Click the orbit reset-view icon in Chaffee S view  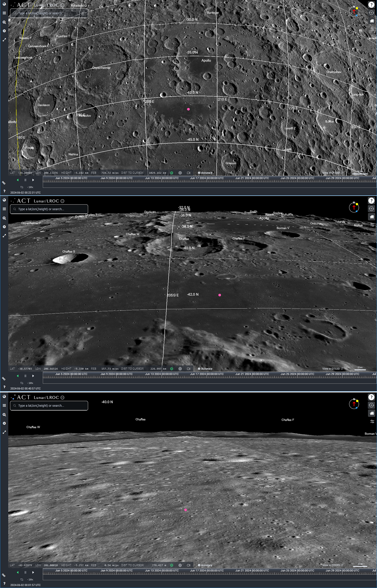(371, 209)
